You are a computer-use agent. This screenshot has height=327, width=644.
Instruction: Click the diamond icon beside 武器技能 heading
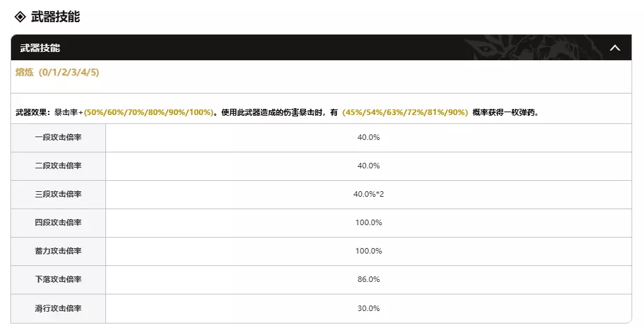pyautogui.click(x=20, y=17)
